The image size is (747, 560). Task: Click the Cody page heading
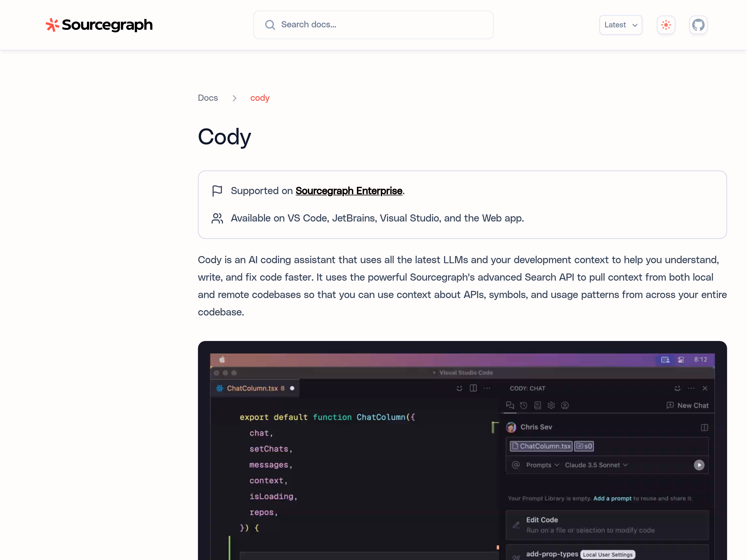click(224, 137)
